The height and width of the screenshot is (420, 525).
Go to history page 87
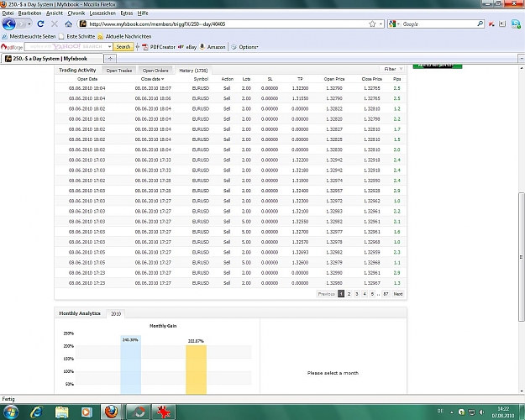386,294
